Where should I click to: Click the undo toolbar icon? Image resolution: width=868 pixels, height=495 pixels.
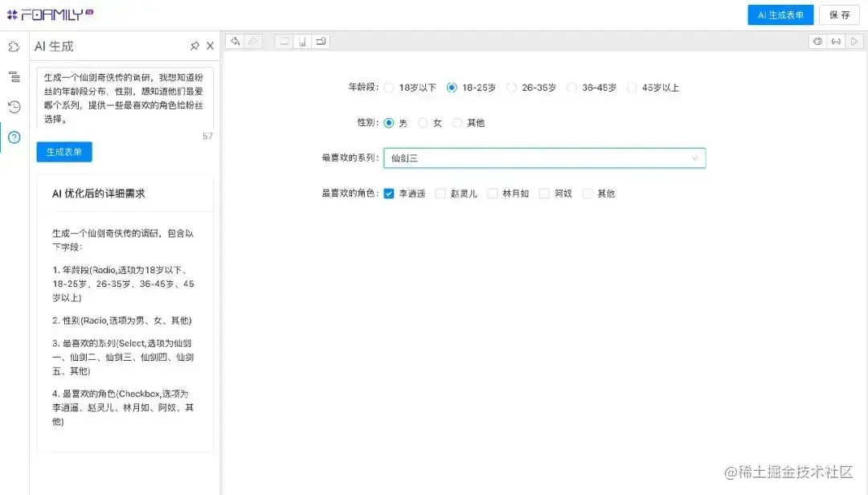pos(235,42)
